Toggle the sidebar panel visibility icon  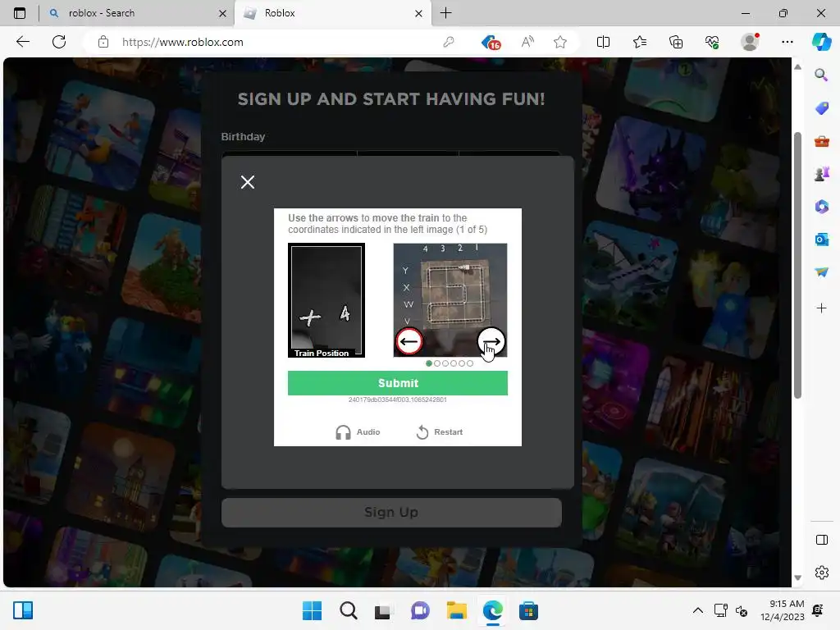(822, 540)
